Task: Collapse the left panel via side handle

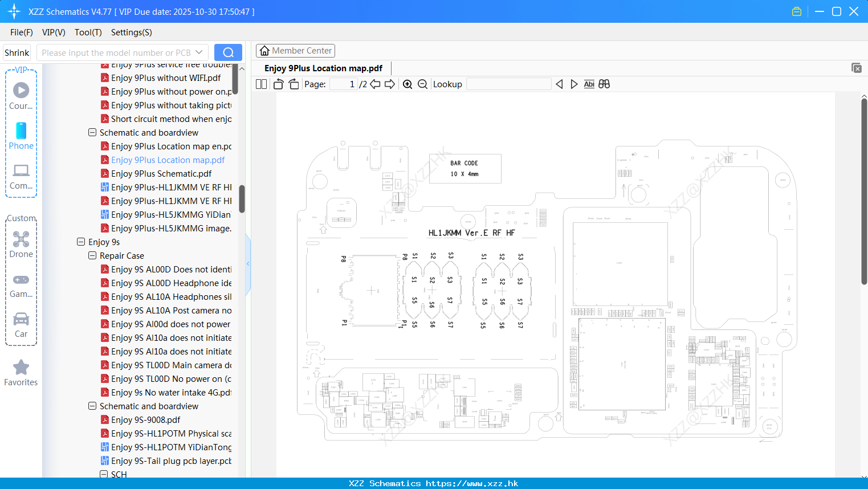Action: (x=248, y=264)
